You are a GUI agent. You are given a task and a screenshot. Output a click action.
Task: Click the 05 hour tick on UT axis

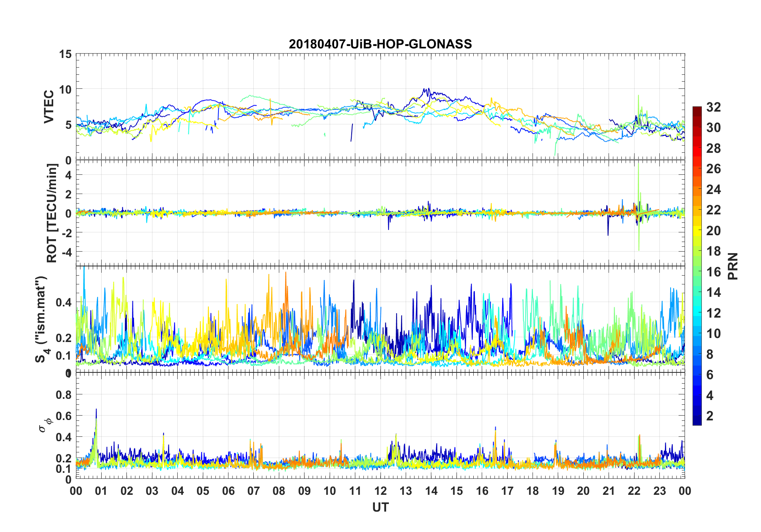(x=203, y=491)
